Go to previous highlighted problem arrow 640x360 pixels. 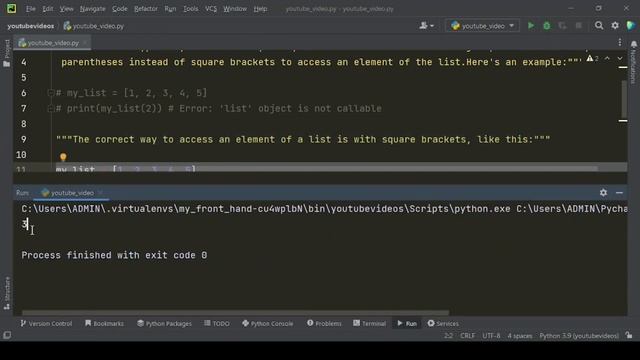[607, 59]
